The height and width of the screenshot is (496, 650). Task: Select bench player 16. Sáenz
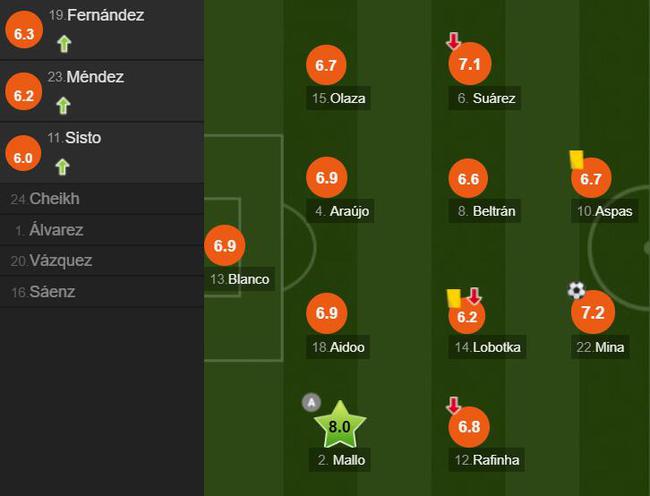(x=102, y=292)
